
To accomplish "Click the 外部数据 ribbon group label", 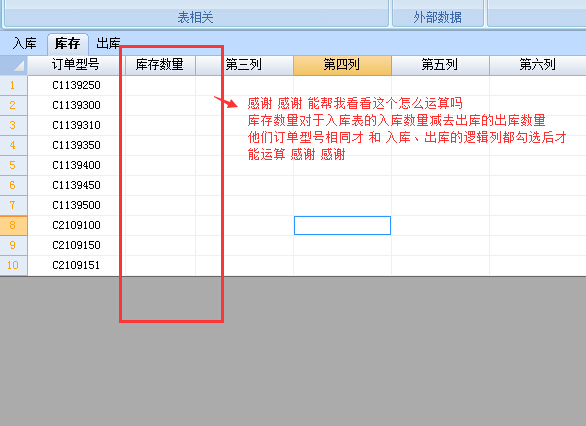I will 438,17.
